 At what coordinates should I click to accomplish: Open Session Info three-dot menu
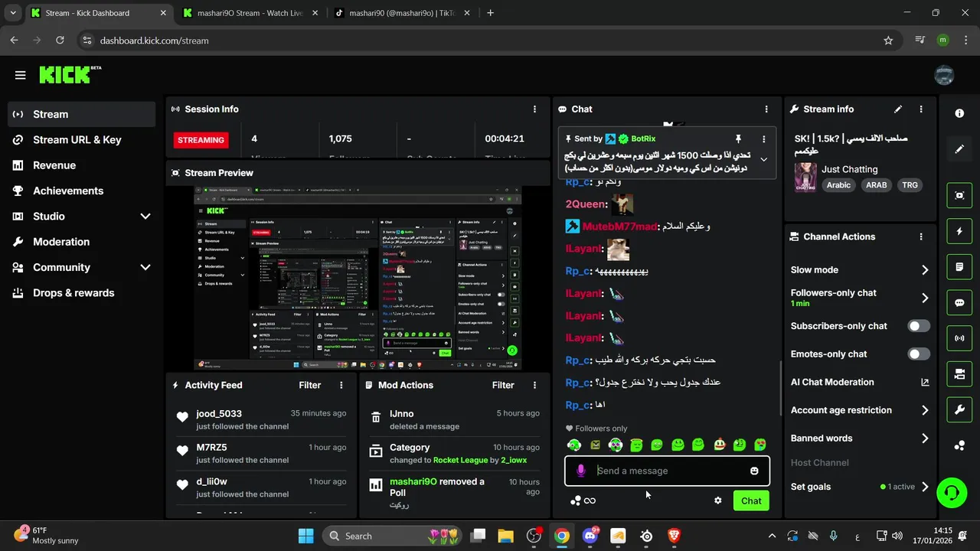(x=534, y=109)
